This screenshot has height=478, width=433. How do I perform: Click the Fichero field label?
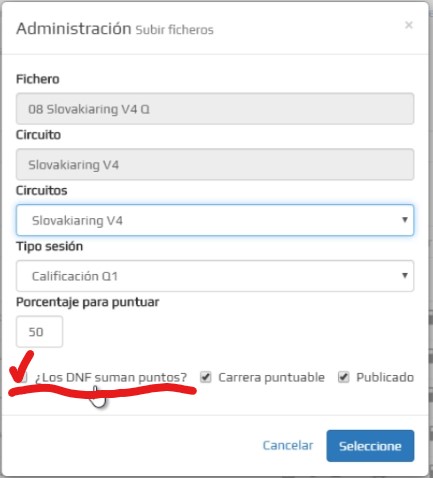(x=38, y=79)
